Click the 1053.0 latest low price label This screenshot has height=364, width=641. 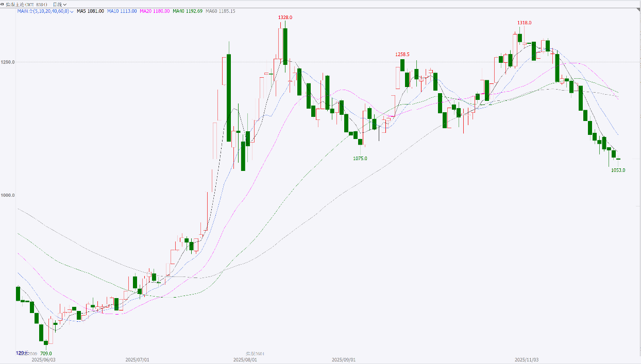618,170
